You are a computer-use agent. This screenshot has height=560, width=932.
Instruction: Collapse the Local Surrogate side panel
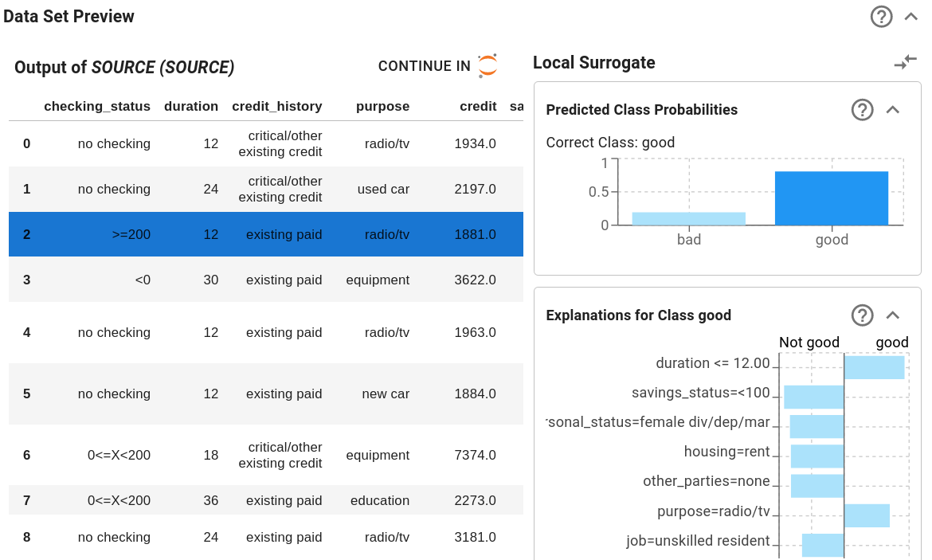(x=906, y=62)
